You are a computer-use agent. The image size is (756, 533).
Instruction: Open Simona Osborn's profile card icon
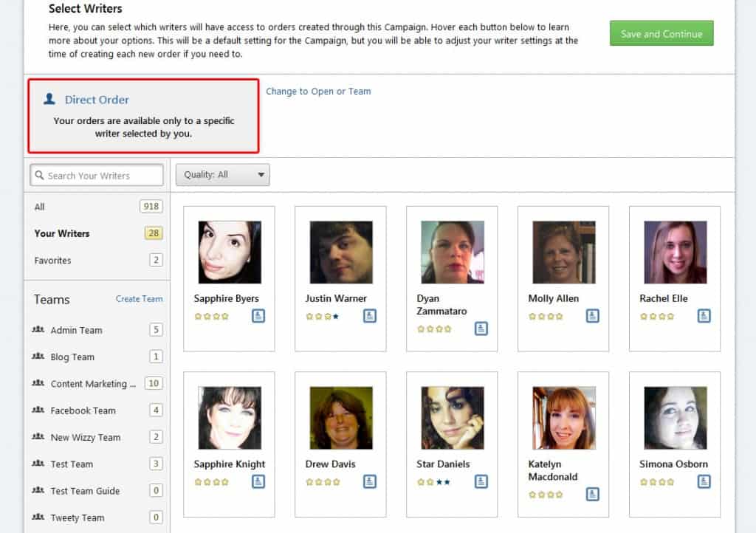coord(704,481)
